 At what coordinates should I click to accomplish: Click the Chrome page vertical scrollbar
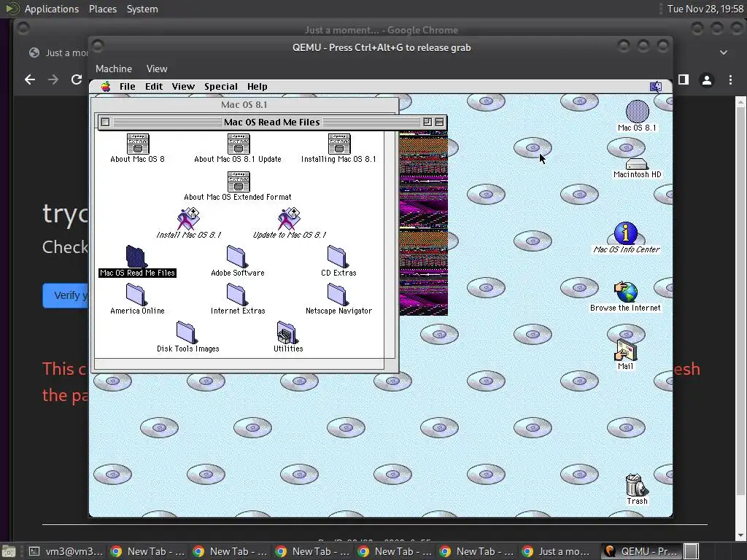coord(741,319)
